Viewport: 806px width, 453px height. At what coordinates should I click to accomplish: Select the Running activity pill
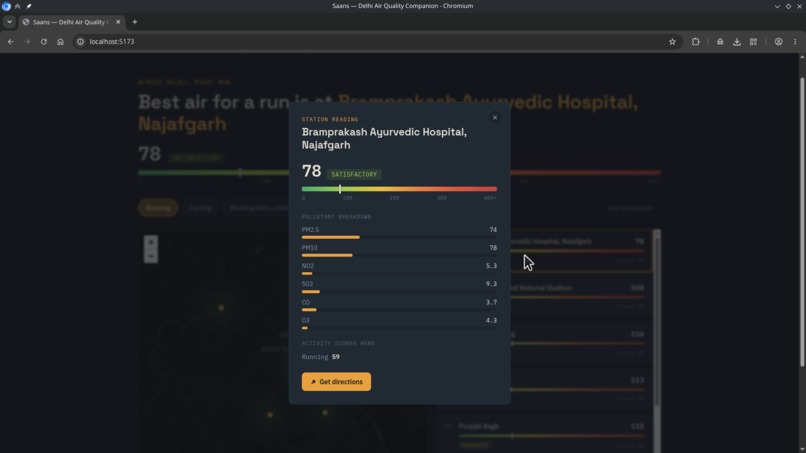pyautogui.click(x=158, y=208)
